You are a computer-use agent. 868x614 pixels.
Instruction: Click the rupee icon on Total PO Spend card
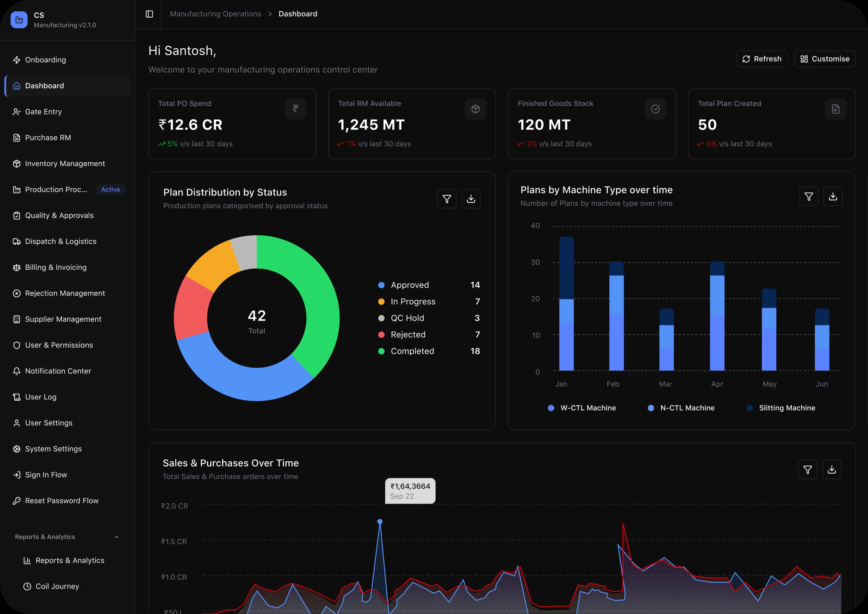click(x=295, y=109)
